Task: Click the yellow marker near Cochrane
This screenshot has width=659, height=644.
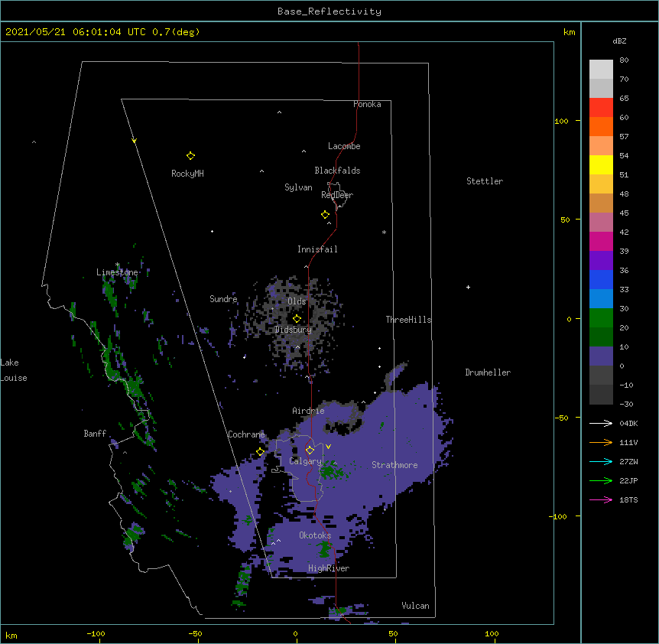Action: click(x=260, y=451)
